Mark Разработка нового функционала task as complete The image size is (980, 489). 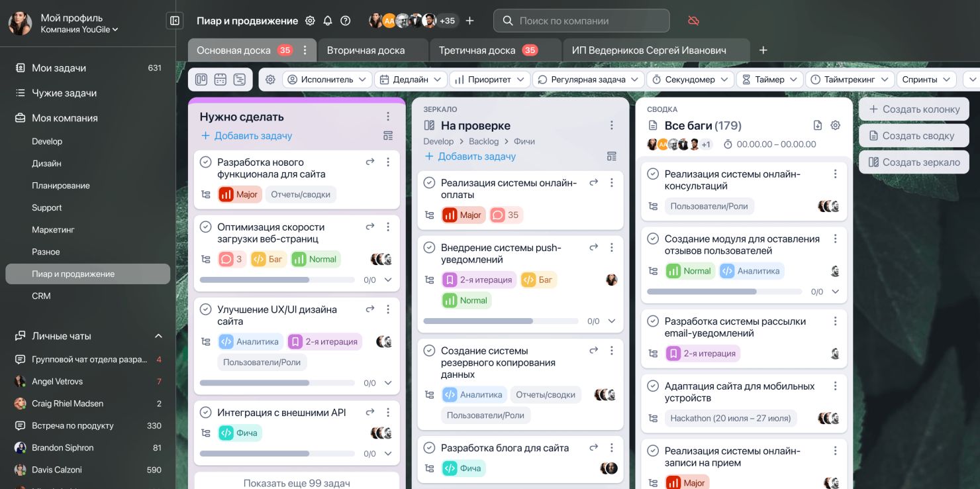pos(206,162)
